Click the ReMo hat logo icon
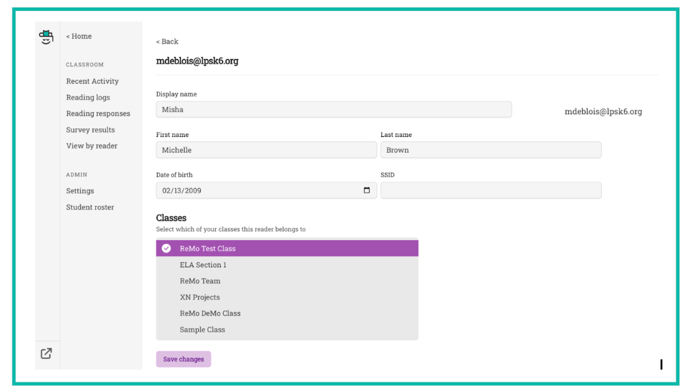This screenshot has height=392, width=691. (46, 37)
